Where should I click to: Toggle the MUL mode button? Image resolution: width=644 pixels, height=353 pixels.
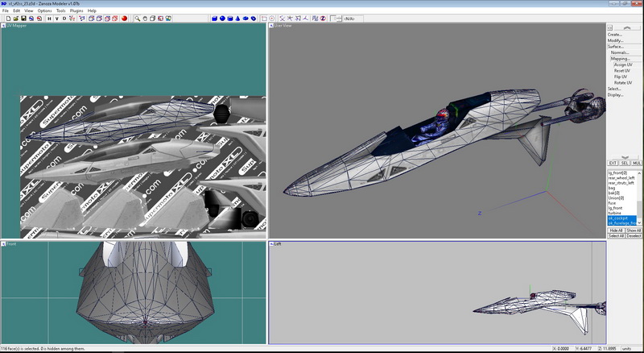click(x=637, y=164)
